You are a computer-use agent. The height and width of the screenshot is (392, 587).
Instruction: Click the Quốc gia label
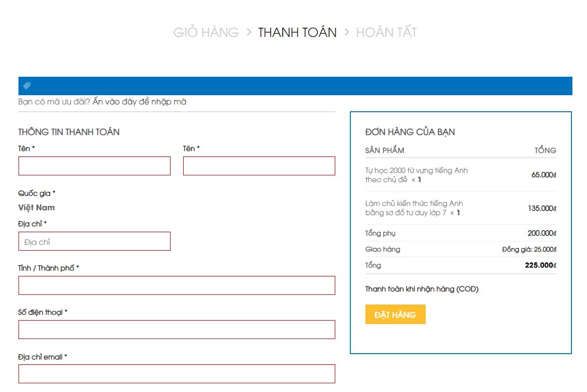[x=37, y=193]
